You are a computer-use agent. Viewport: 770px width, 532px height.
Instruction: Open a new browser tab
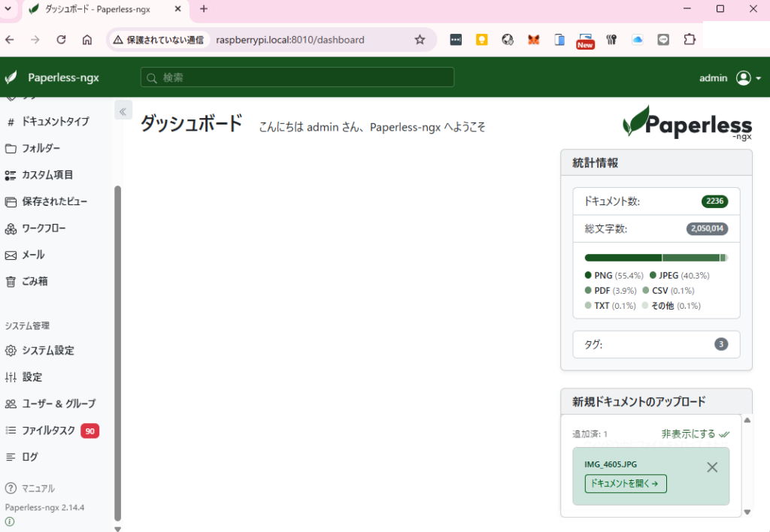pyautogui.click(x=204, y=9)
